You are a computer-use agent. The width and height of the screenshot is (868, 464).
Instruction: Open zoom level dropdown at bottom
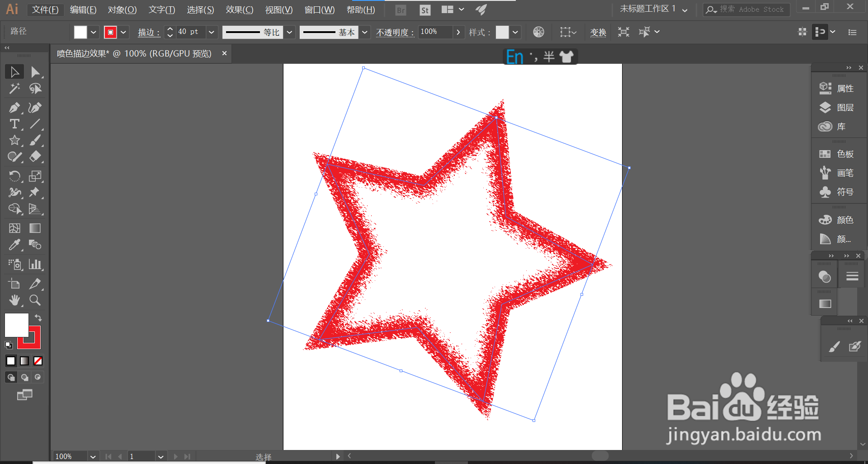pos(93,457)
